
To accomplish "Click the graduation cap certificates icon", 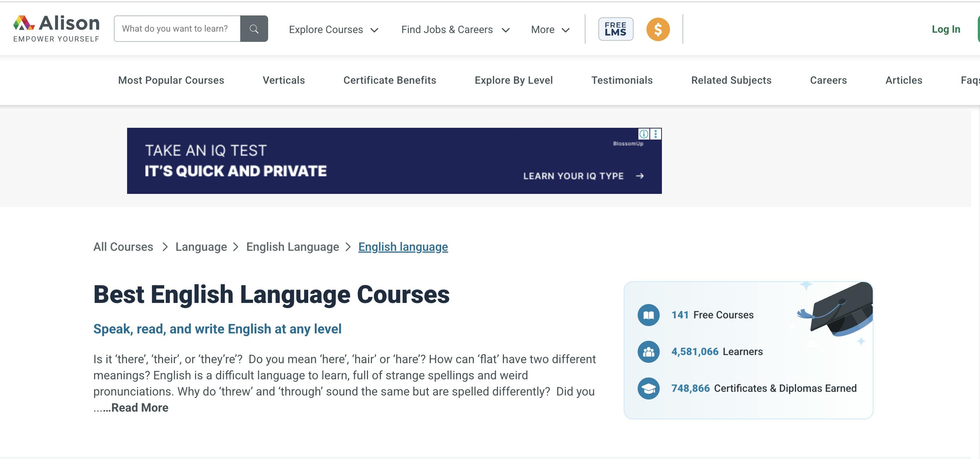I will point(648,388).
